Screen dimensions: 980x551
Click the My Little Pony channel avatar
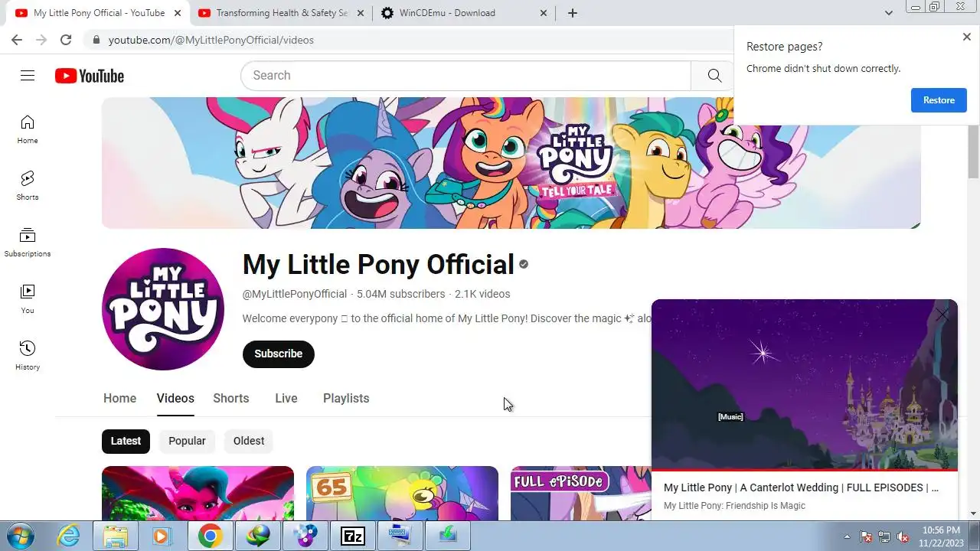(x=163, y=309)
